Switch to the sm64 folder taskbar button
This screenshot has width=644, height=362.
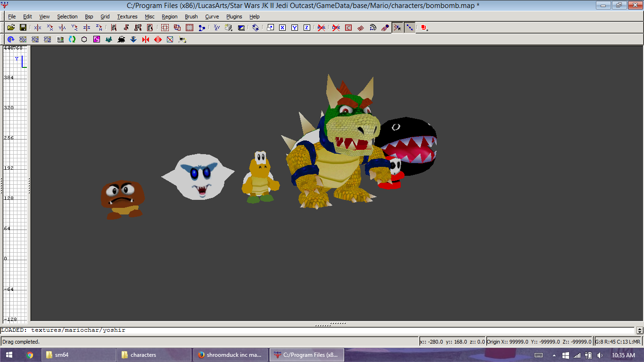(x=78, y=355)
